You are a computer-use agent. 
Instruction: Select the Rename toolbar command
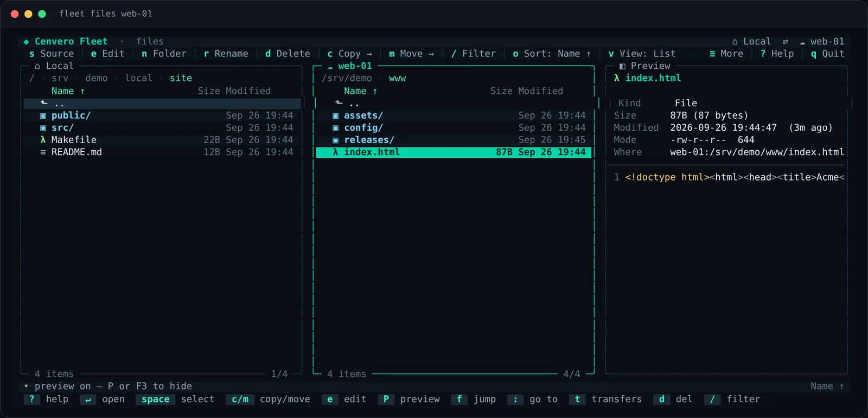[x=226, y=54]
